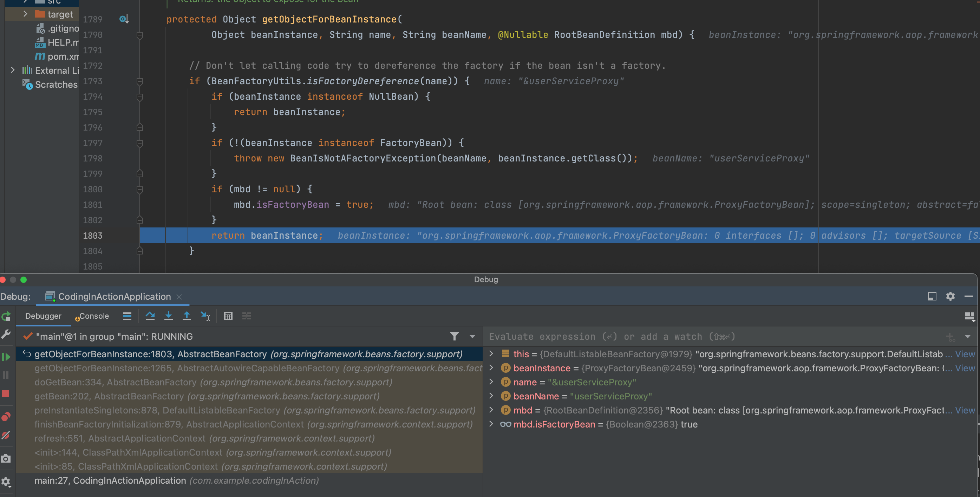Stop the debug session with red square
Screen dimensions: 980x497
click(6, 394)
